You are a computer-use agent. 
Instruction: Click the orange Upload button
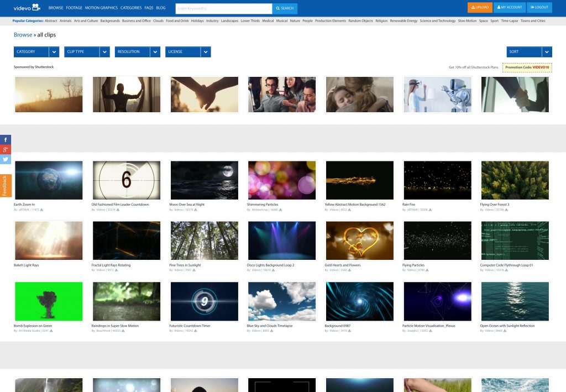tap(480, 7)
